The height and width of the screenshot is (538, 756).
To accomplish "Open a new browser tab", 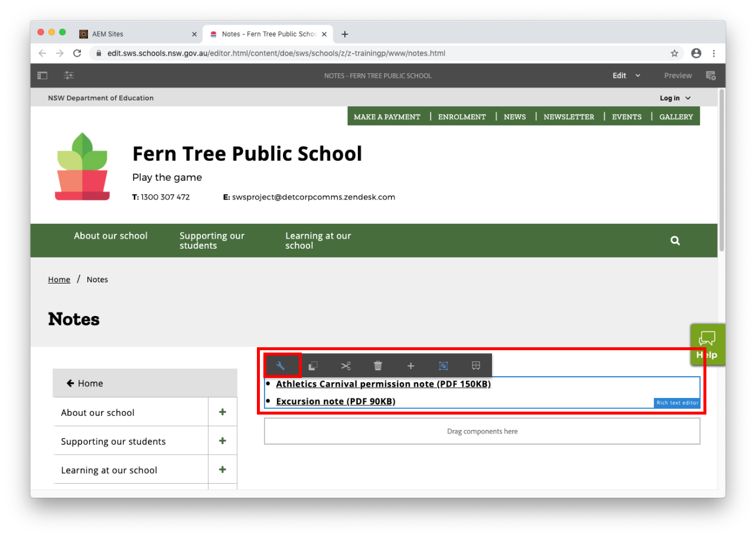I will point(345,34).
